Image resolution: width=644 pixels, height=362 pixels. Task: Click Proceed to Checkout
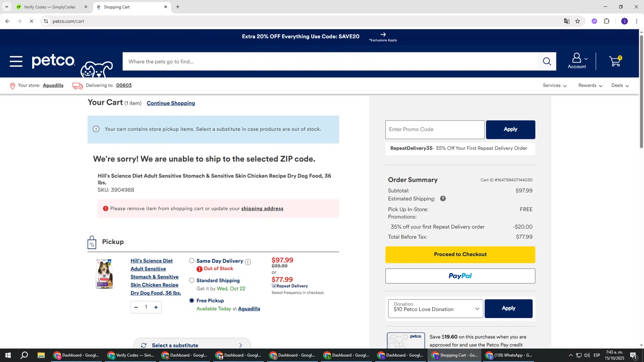tap(460, 254)
